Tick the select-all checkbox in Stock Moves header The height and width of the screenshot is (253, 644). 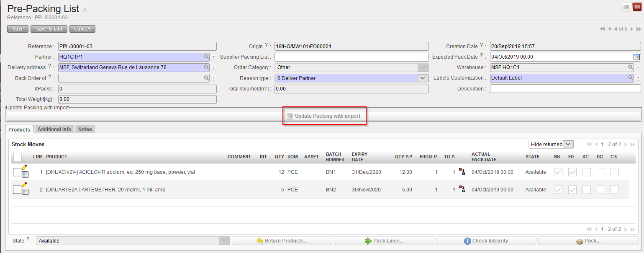coord(17,157)
